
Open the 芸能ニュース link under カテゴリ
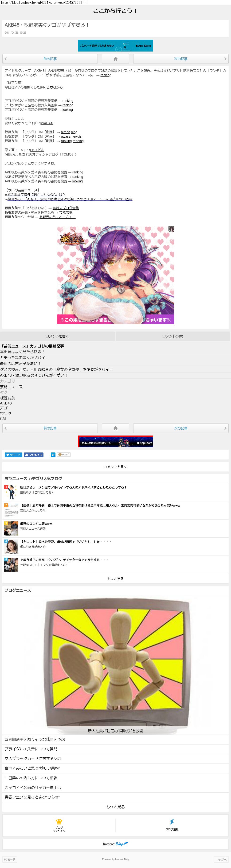(x=12, y=387)
